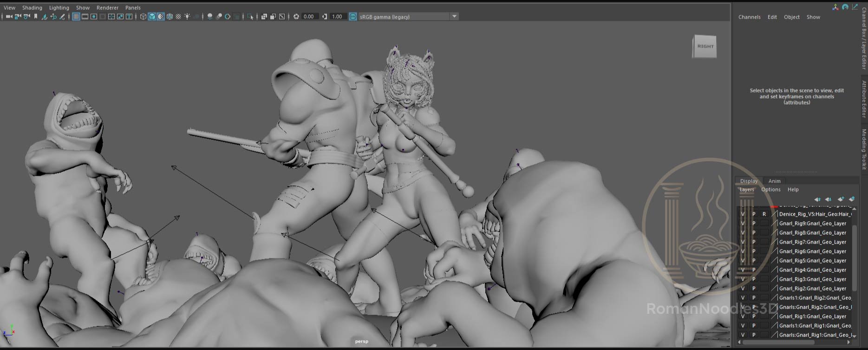
Task: Open the Object menu
Action: pyautogui.click(x=791, y=17)
